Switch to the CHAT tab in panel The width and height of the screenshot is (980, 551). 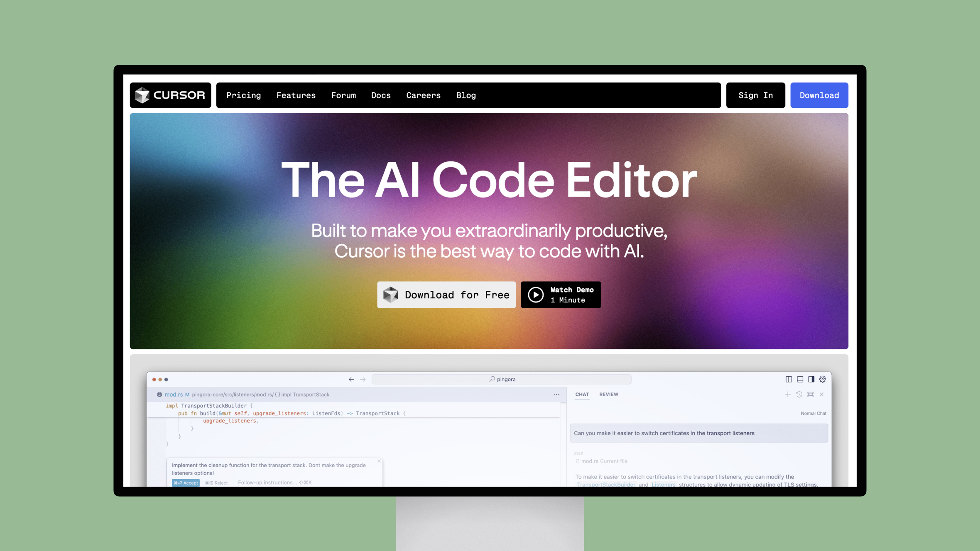581,394
